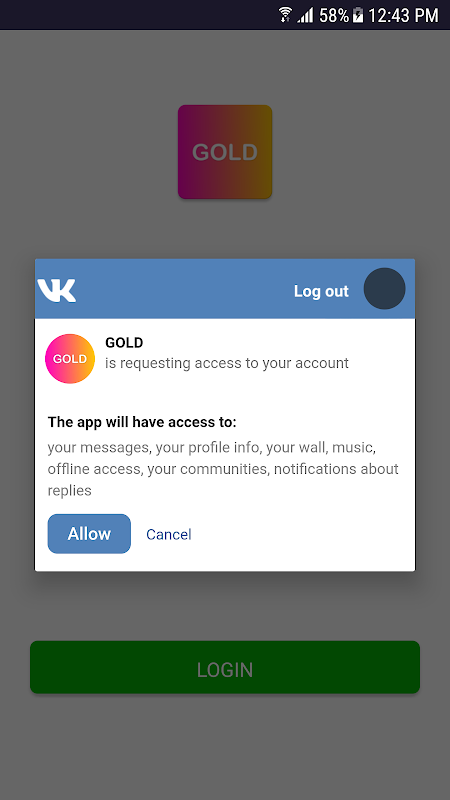Tap the Wi-Fi status icon

285,14
